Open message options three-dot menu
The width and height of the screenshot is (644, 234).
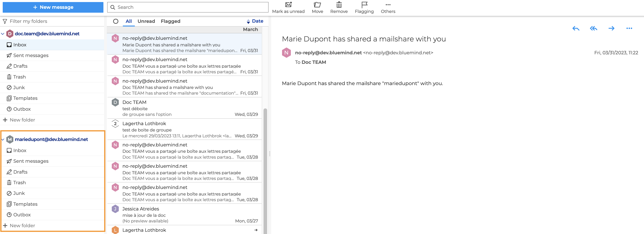click(629, 29)
